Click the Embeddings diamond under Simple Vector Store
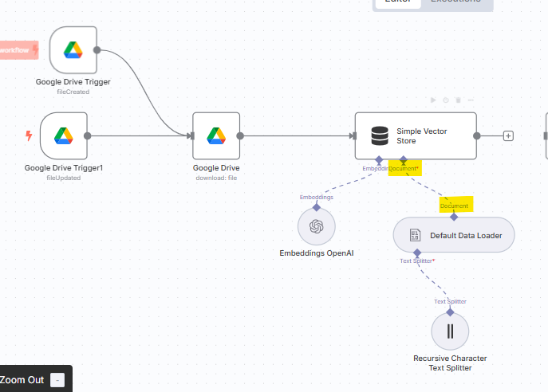 (379, 160)
